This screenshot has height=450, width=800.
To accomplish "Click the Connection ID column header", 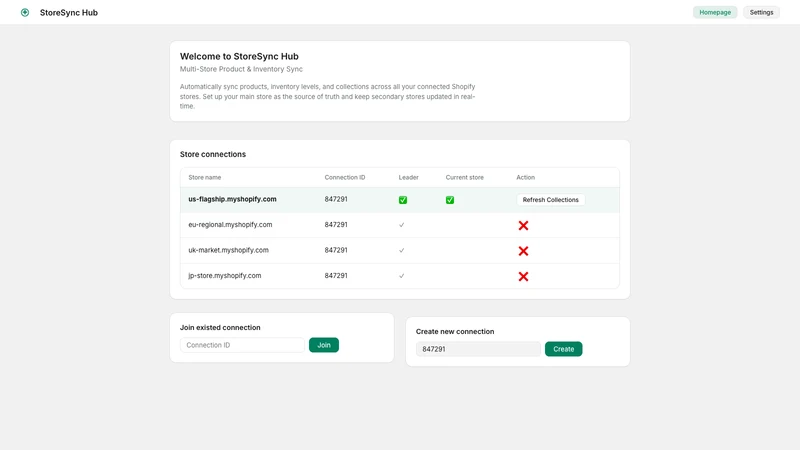I will point(345,178).
